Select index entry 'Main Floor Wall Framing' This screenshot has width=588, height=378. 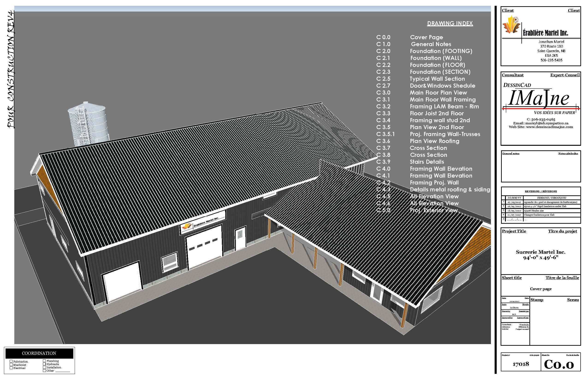pos(443,99)
